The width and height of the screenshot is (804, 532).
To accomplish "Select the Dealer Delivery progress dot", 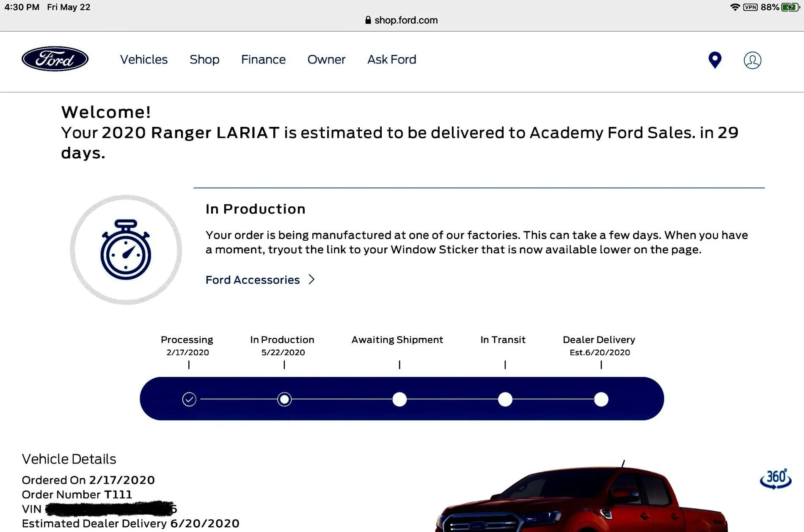I will [x=601, y=399].
